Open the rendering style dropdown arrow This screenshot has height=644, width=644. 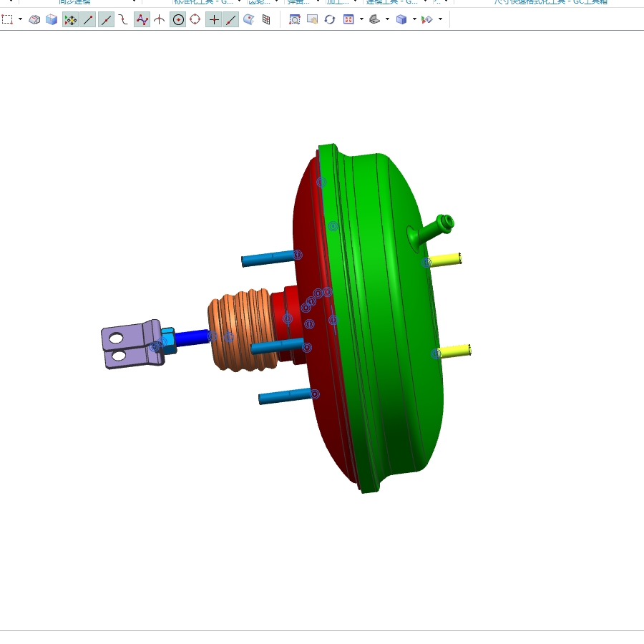(414, 19)
